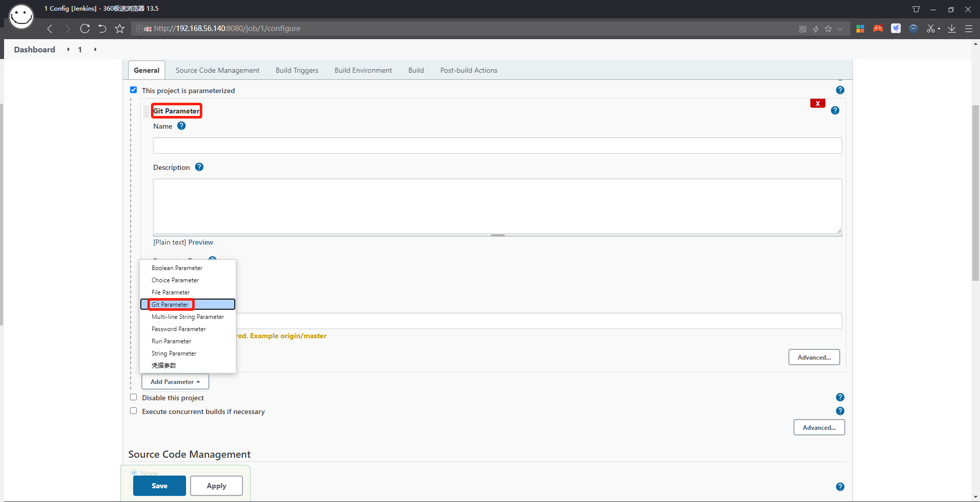Expand the breadcrumb arrow after job 1

click(x=95, y=49)
